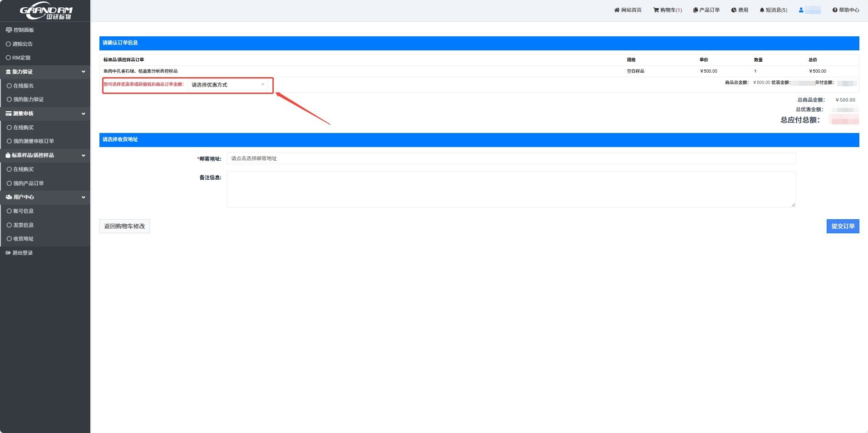Viewport: 868px width, 433px height.
Task: Click into the 备注信息 text area
Action: click(x=511, y=189)
